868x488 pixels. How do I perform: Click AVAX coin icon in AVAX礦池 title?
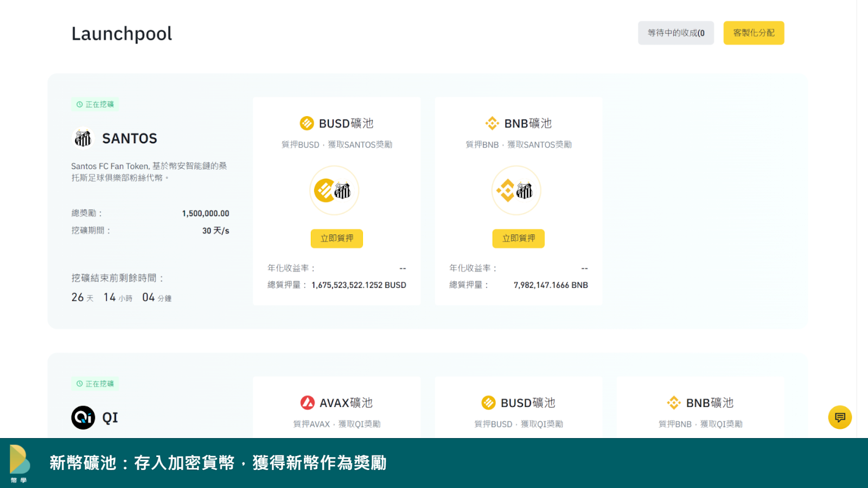(308, 403)
